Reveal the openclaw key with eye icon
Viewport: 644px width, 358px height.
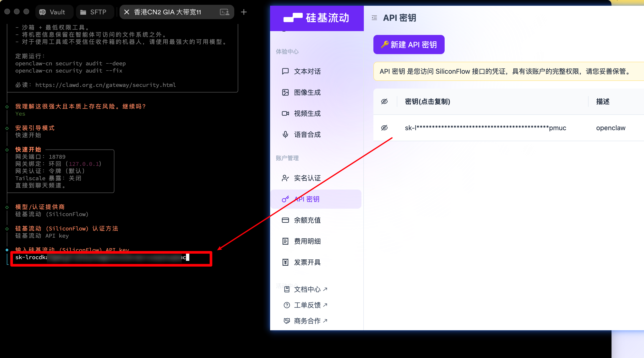(384, 128)
